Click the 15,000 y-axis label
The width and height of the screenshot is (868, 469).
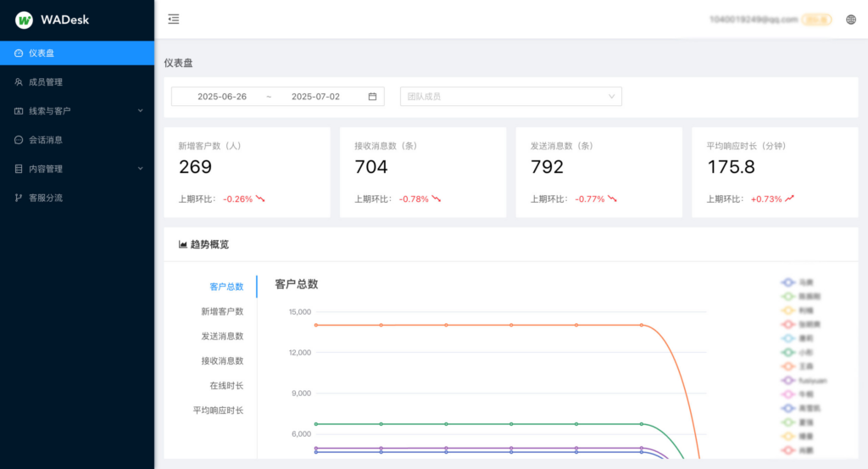[300, 312]
